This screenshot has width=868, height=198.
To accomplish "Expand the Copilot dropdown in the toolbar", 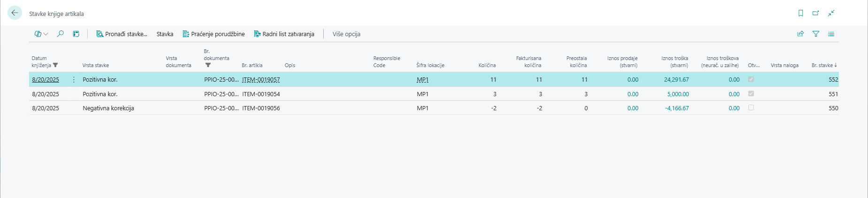I will [x=41, y=34].
